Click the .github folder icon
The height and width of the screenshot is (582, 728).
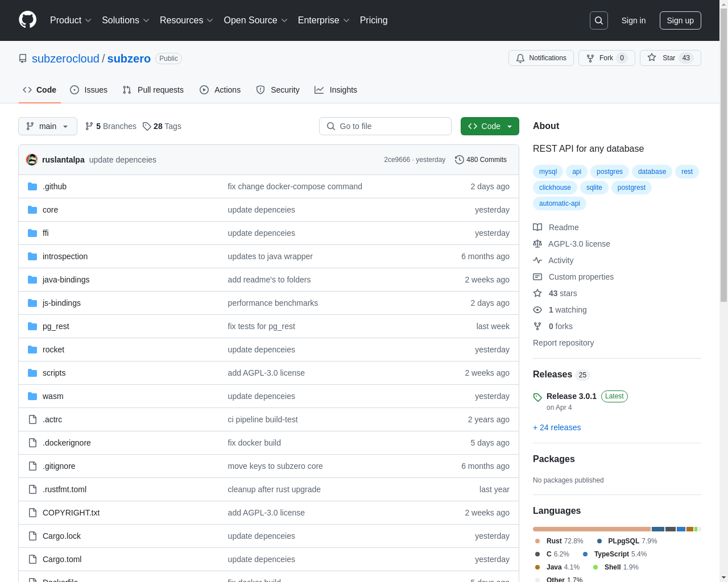click(x=32, y=186)
